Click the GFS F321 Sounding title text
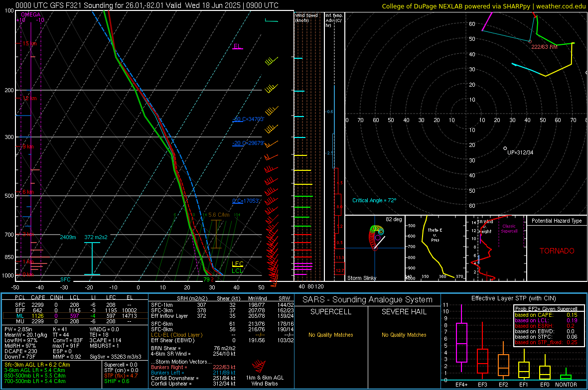The height and width of the screenshot is (390, 588). coord(147,5)
